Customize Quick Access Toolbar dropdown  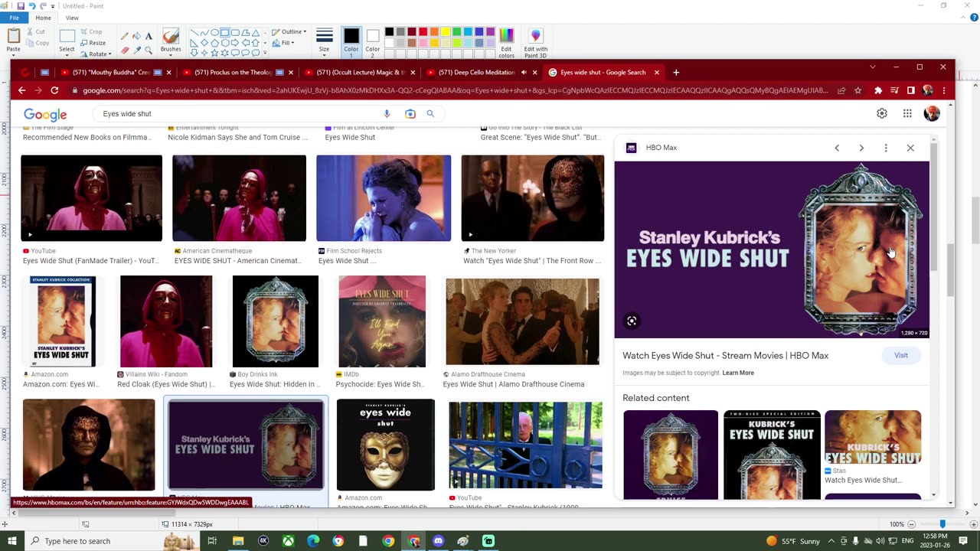[x=54, y=6]
